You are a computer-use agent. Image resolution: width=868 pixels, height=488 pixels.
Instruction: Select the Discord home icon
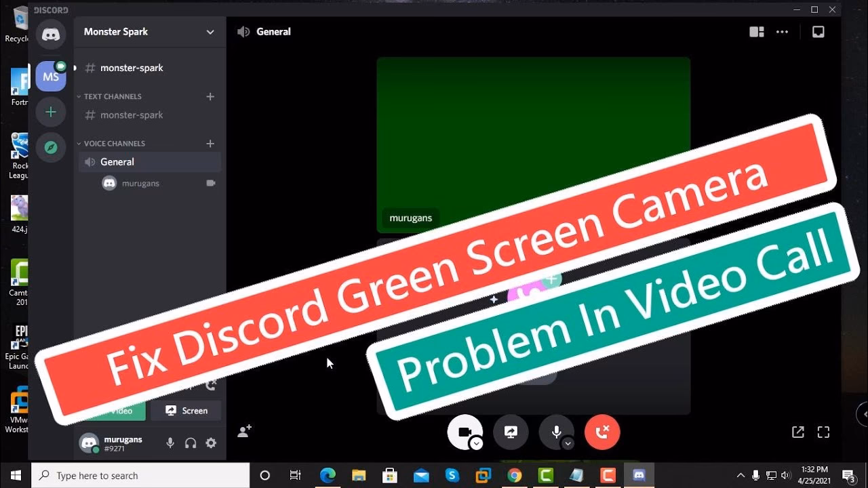coord(50,34)
